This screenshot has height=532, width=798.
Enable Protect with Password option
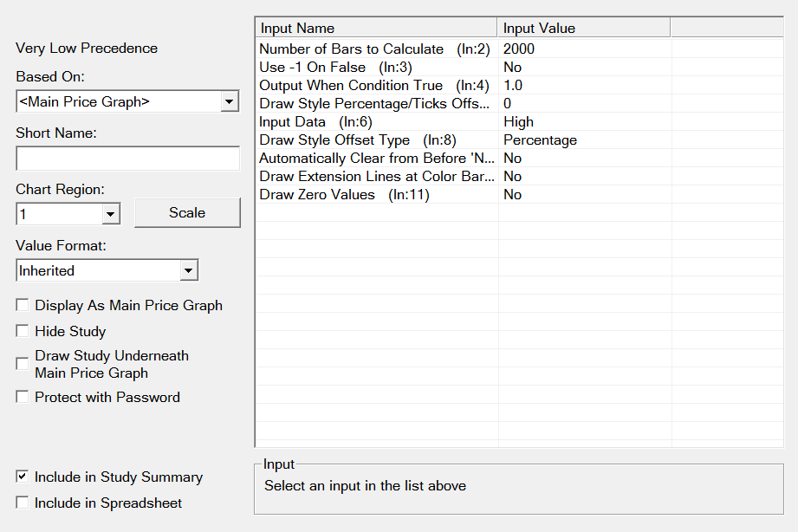[x=23, y=398]
